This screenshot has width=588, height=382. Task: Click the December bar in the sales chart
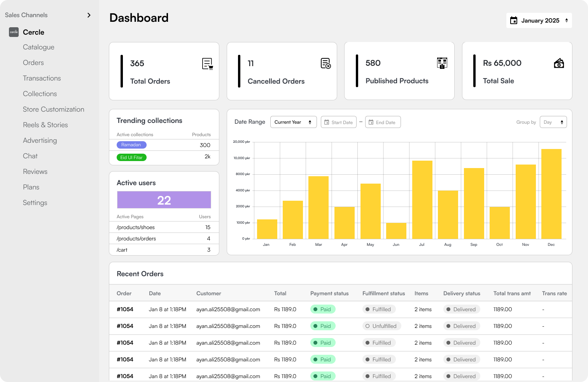tap(551, 194)
